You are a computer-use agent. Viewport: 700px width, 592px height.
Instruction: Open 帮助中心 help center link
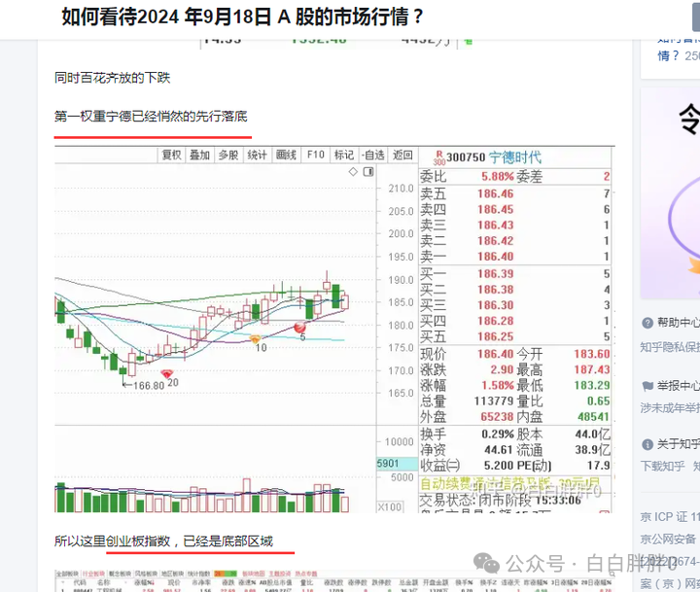[679, 323]
